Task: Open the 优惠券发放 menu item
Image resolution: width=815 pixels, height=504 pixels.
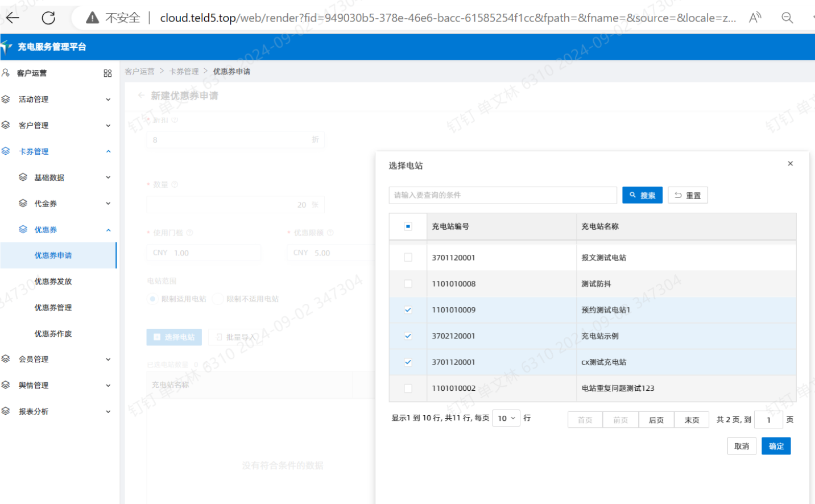Action: 53,282
